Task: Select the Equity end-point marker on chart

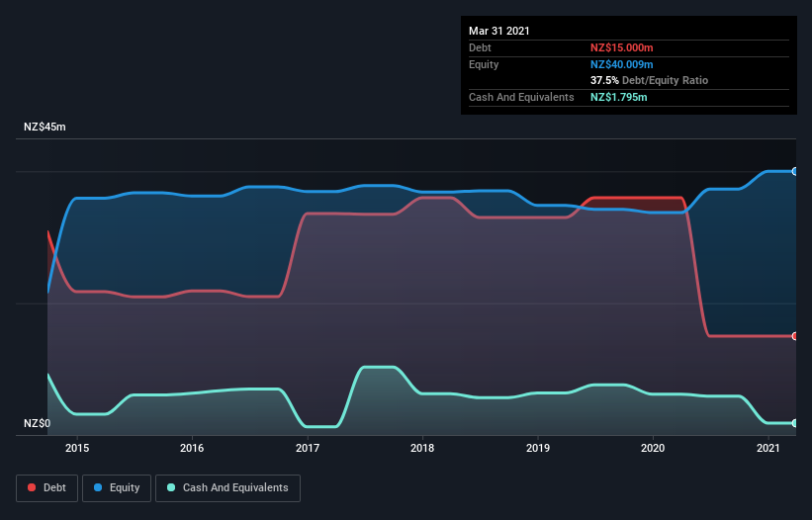Action: pos(795,171)
